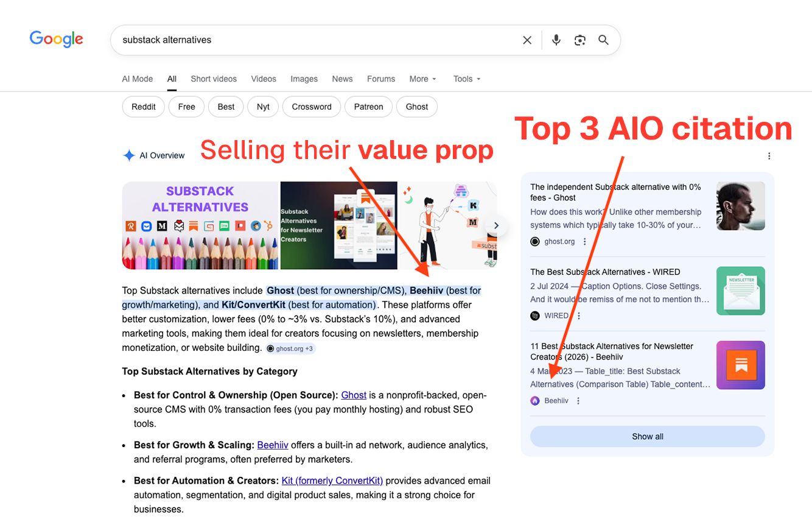Open the Newsletter Creators carousel image
Image resolution: width=812 pixels, height=522 pixels.
[338, 225]
